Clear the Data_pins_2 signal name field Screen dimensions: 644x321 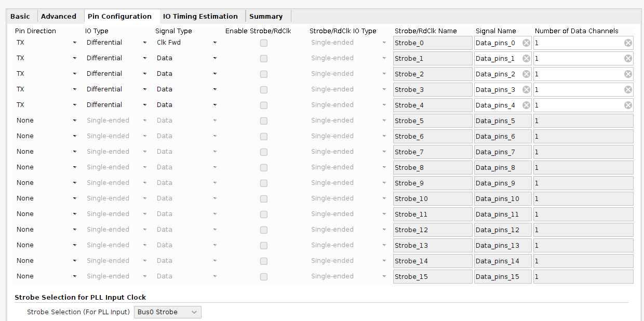tap(526, 74)
